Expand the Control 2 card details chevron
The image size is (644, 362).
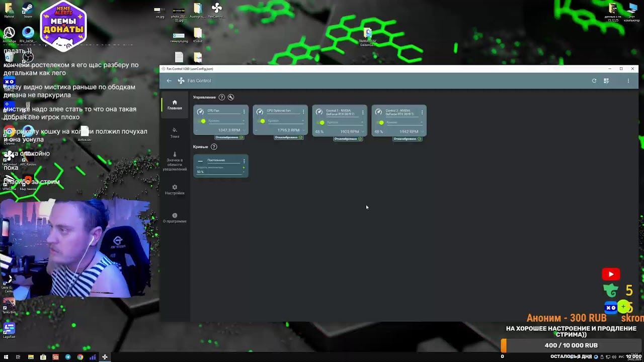pos(422,132)
